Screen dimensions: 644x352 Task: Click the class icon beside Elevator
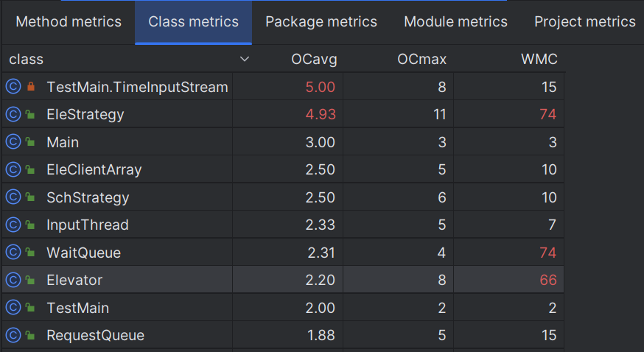pos(13,281)
